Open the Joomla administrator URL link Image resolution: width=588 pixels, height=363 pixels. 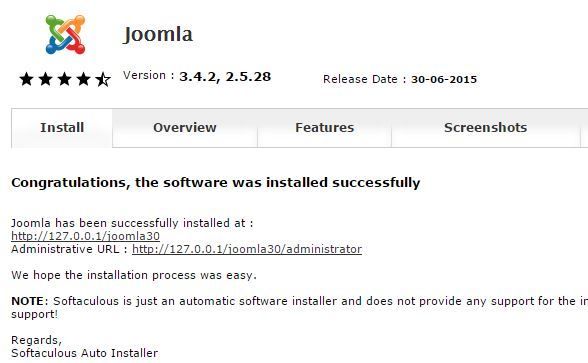[247, 249]
